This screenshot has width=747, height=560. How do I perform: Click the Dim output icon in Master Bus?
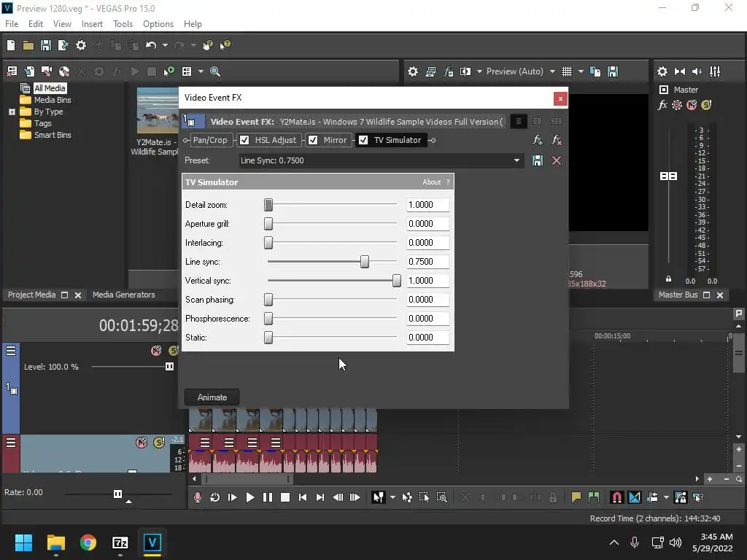pyautogui.click(x=697, y=71)
